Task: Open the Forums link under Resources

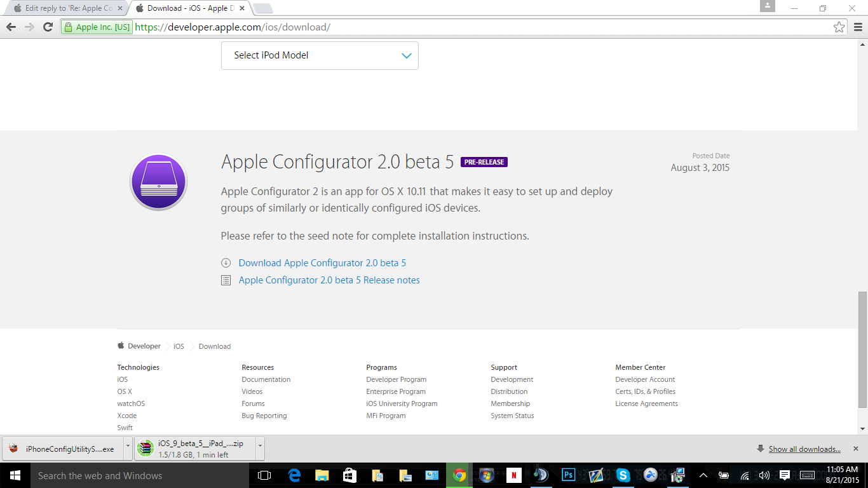Action: tap(253, 403)
